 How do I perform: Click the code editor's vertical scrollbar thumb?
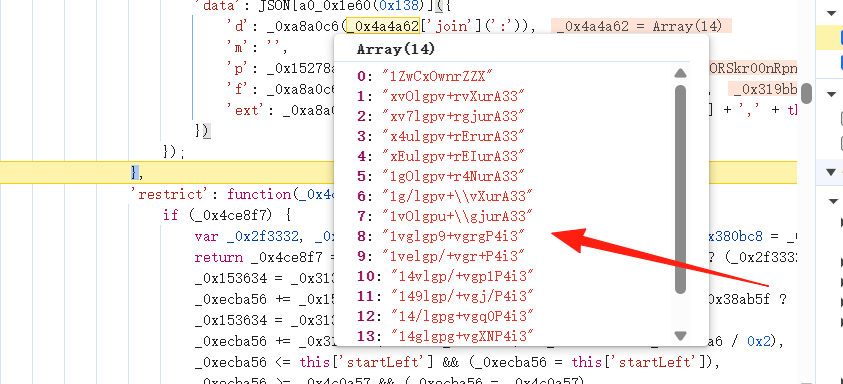[x=806, y=93]
